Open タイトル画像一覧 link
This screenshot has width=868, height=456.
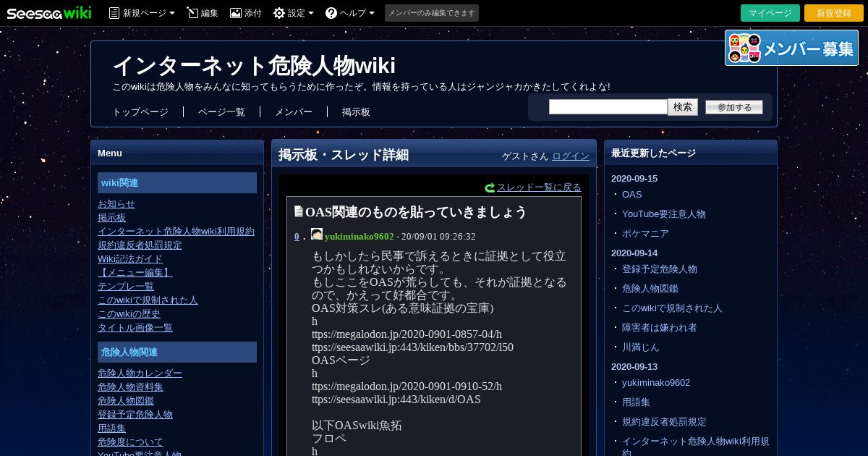[x=135, y=328]
